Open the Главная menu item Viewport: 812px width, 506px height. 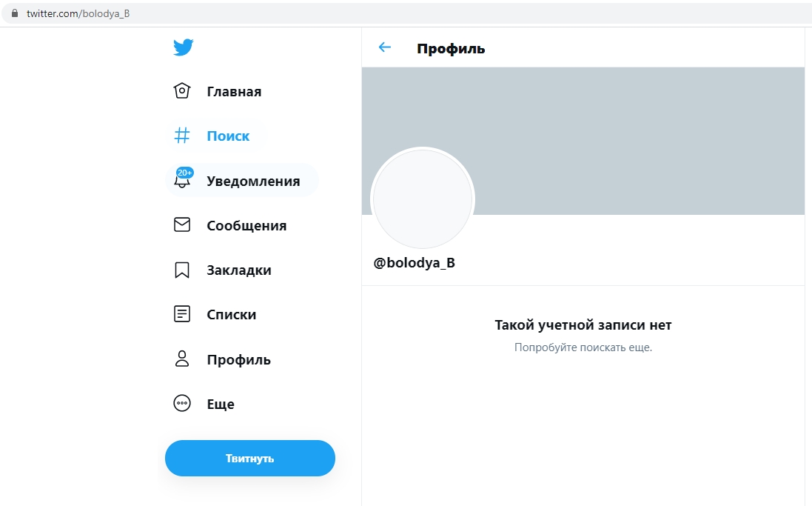pos(234,92)
